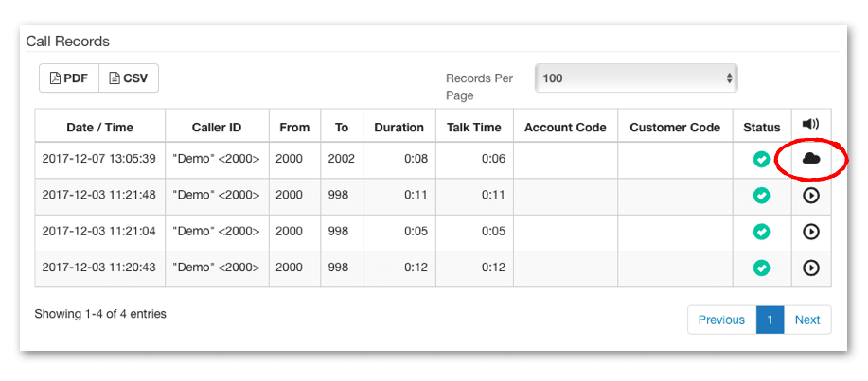868x381 pixels.
Task: Click green status check for 11:20:43 call
Action: click(x=762, y=268)
